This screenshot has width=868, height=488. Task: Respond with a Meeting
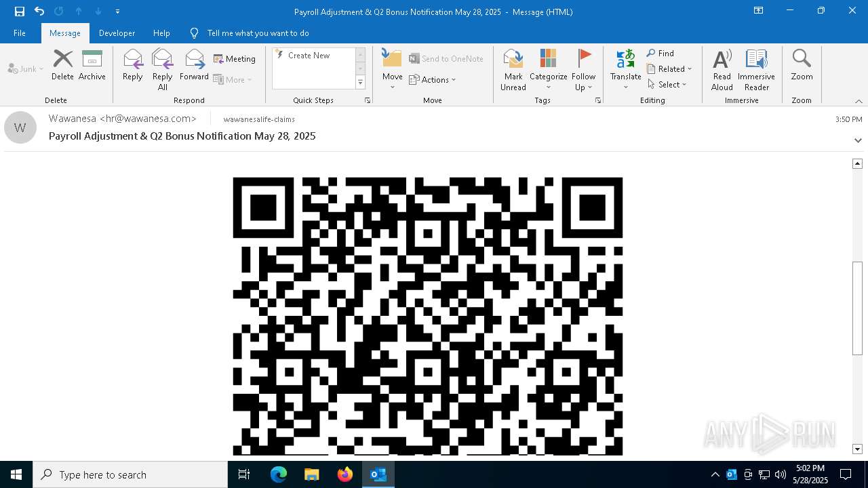pos(235,59)
